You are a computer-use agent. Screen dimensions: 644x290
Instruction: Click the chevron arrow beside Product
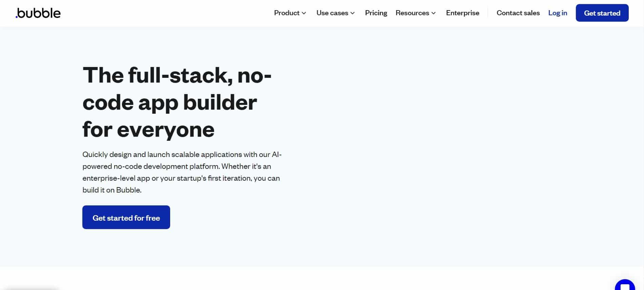click(x=304, y=13)
